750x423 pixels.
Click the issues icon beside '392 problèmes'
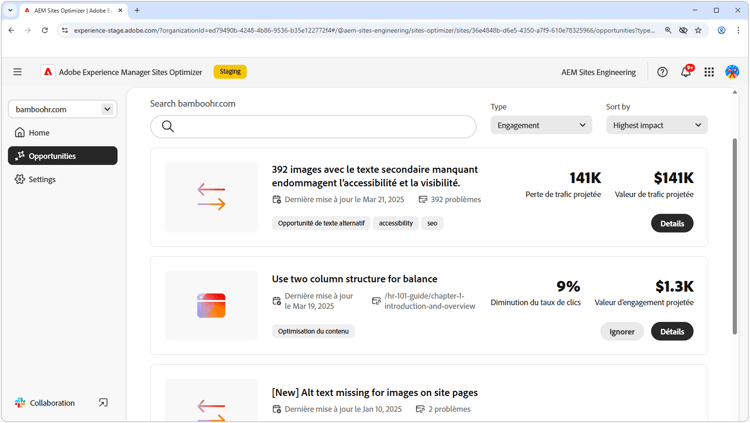pyautogui.click(x=423, y=200)
